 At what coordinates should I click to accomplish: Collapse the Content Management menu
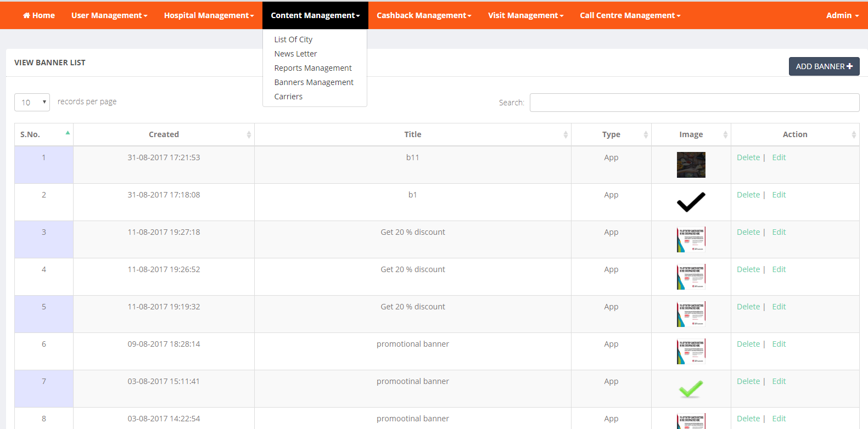315,15
